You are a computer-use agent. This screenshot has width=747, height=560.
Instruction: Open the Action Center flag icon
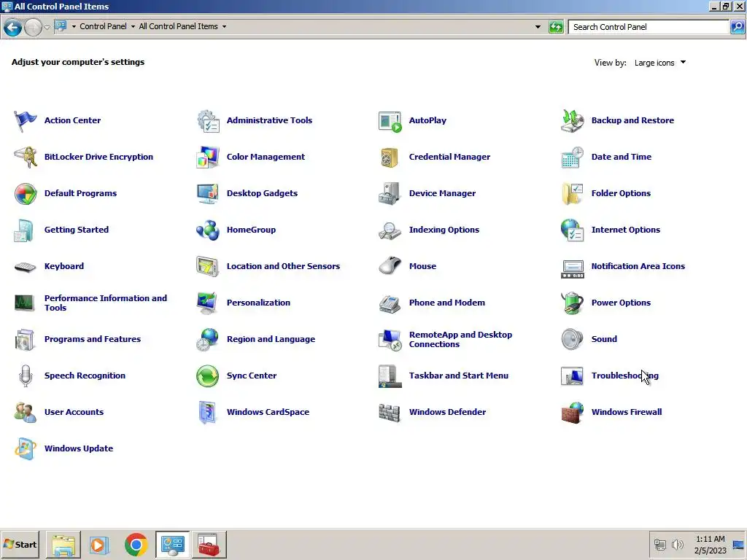click(26, 120)
